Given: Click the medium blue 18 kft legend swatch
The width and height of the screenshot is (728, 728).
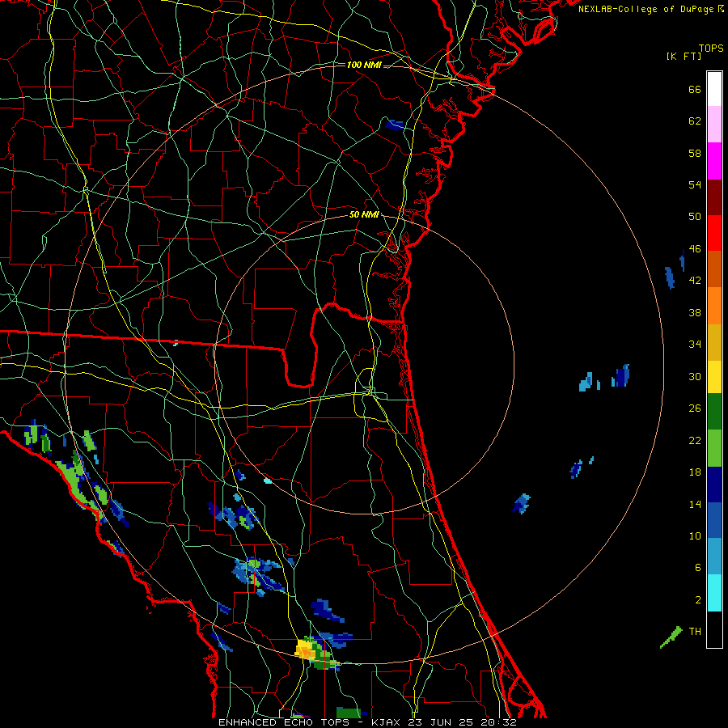Looking at the screenshot, I should (x=714, y=521).
